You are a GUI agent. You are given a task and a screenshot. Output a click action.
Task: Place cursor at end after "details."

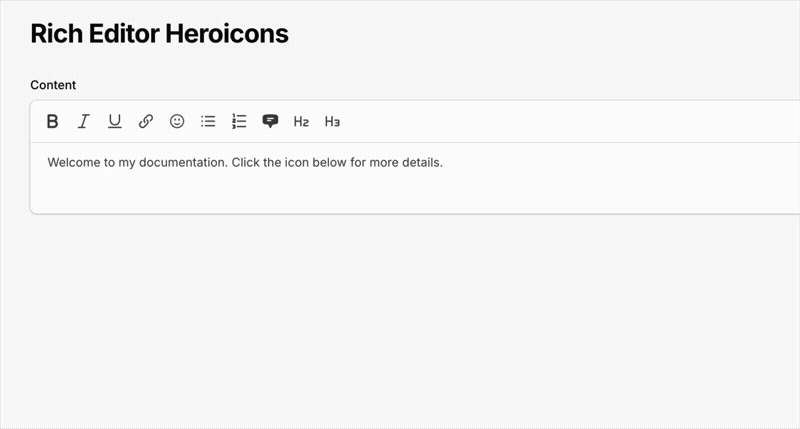click(443, 163)
